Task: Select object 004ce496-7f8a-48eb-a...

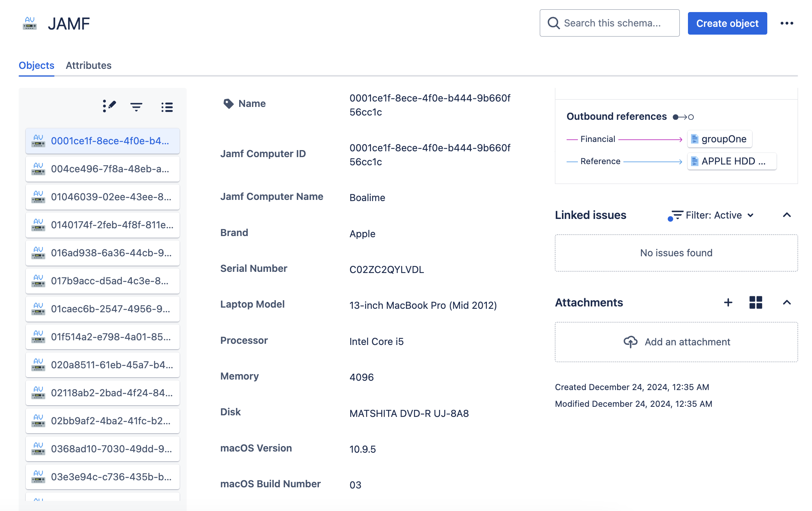Action: coord(103,169)
